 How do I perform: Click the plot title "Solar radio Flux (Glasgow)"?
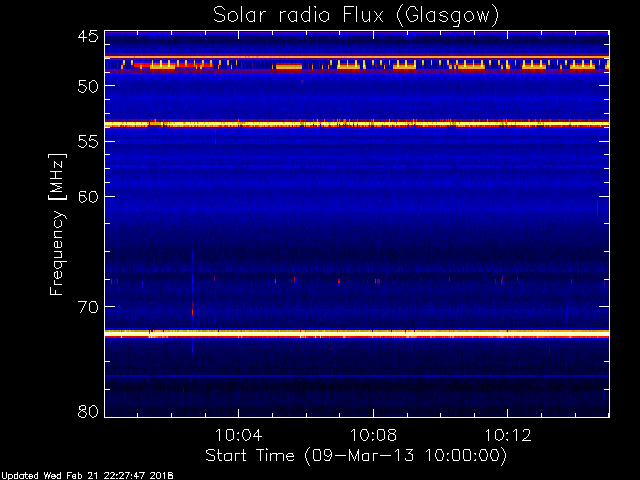tap(356, 16)
